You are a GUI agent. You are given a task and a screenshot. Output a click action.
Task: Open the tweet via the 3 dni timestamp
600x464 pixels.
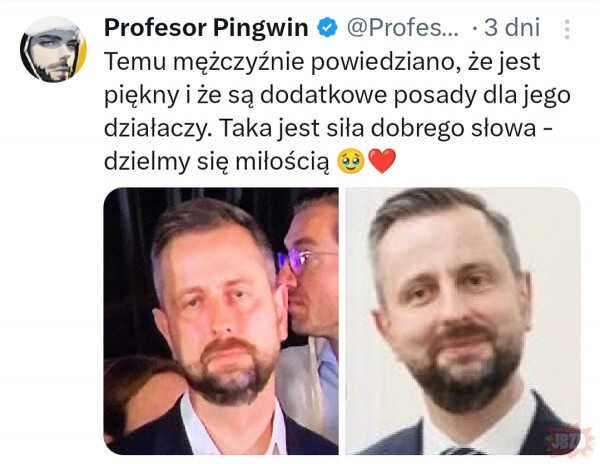512,28
